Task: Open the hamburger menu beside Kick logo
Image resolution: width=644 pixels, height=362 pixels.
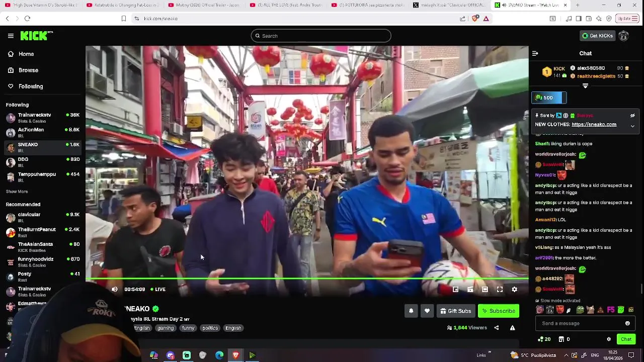Action: tap(11, 36)
